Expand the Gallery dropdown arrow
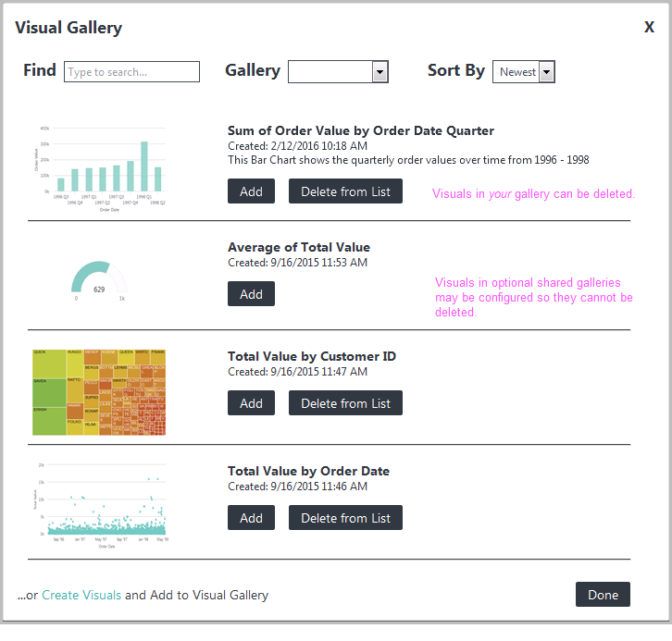Screen dimensions: 672x641 pos(380,71)
